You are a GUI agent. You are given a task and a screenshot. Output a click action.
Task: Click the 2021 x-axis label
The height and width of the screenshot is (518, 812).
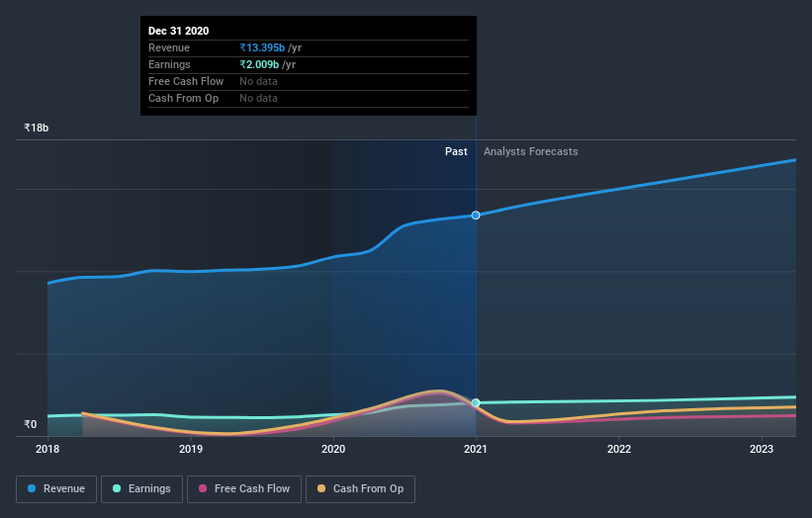click(476, 449)
